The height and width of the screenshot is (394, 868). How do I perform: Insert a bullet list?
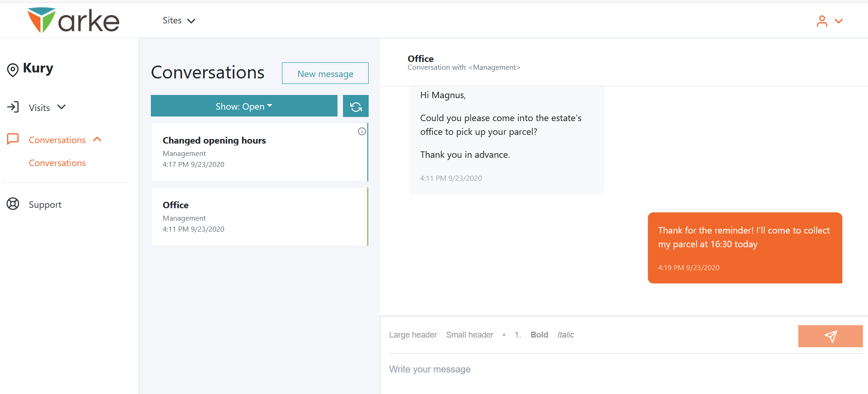click(504, 335)
